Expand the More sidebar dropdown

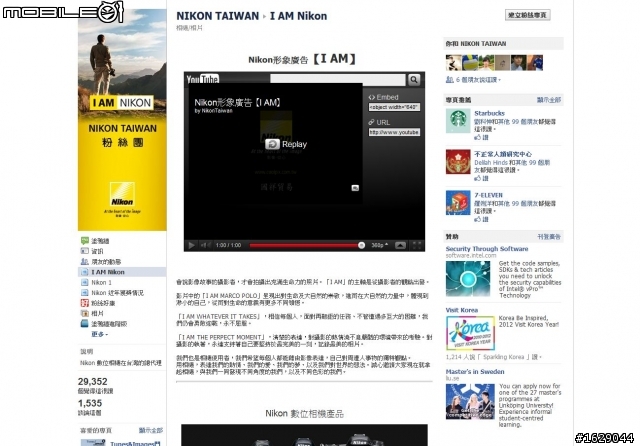100,334
